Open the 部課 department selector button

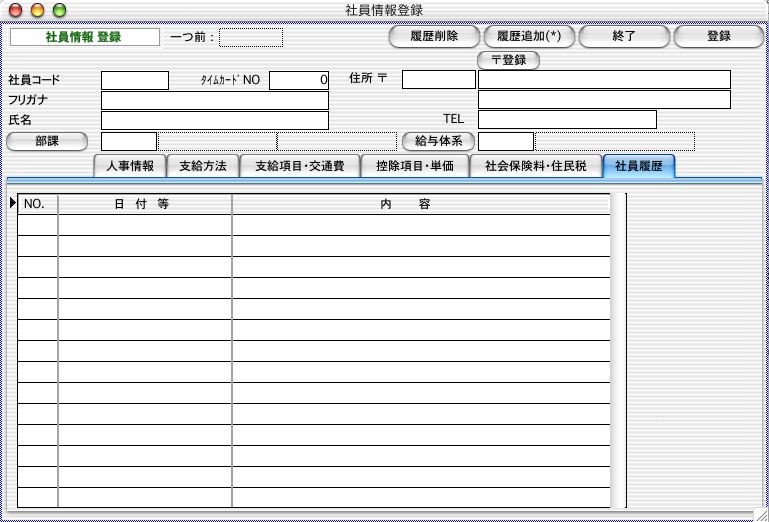coord(47,141)
